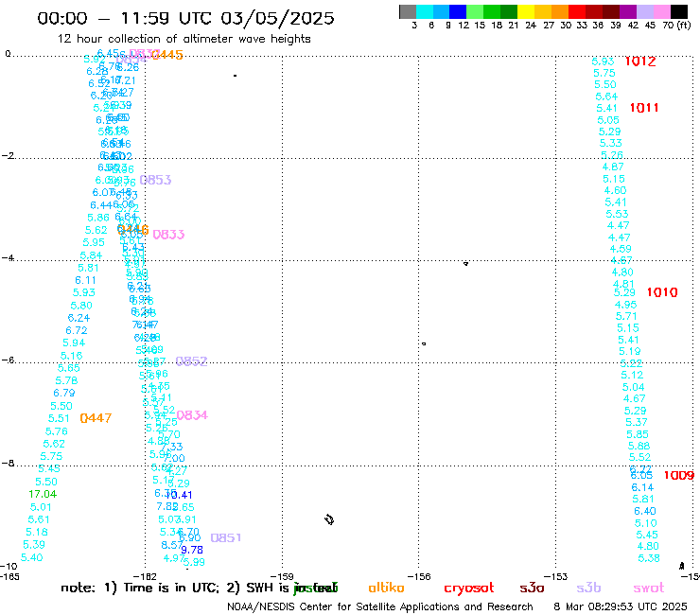Select the '6.79' wave height value
This screenshot has height=615, width=700.
[x=64, y=393]
